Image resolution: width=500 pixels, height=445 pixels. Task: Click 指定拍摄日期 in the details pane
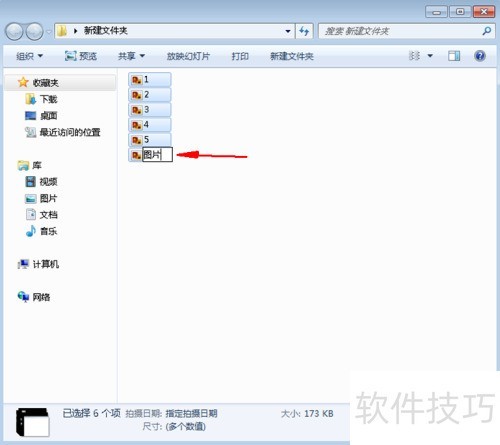[x=191, y=414]
